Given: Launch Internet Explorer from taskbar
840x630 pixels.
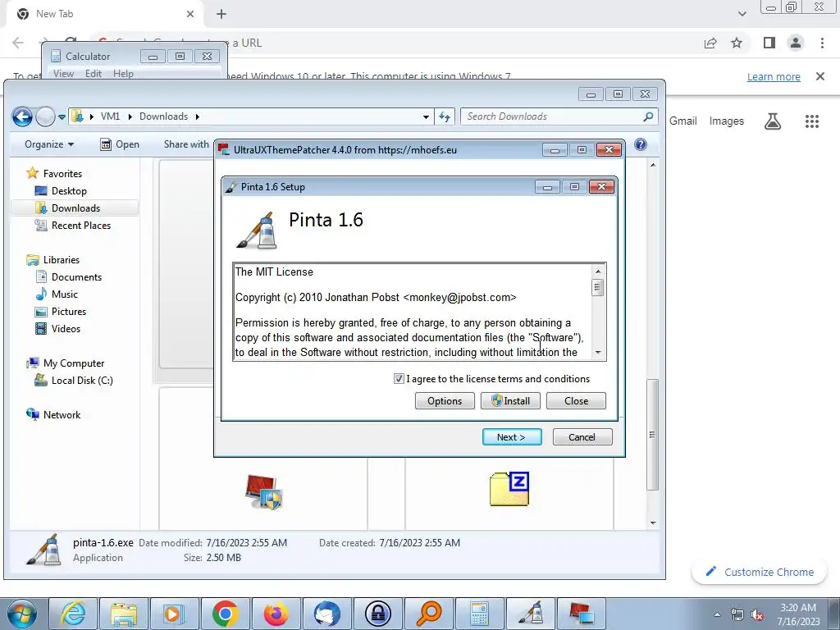Looking at the screenshot, I should coord(73,614).
